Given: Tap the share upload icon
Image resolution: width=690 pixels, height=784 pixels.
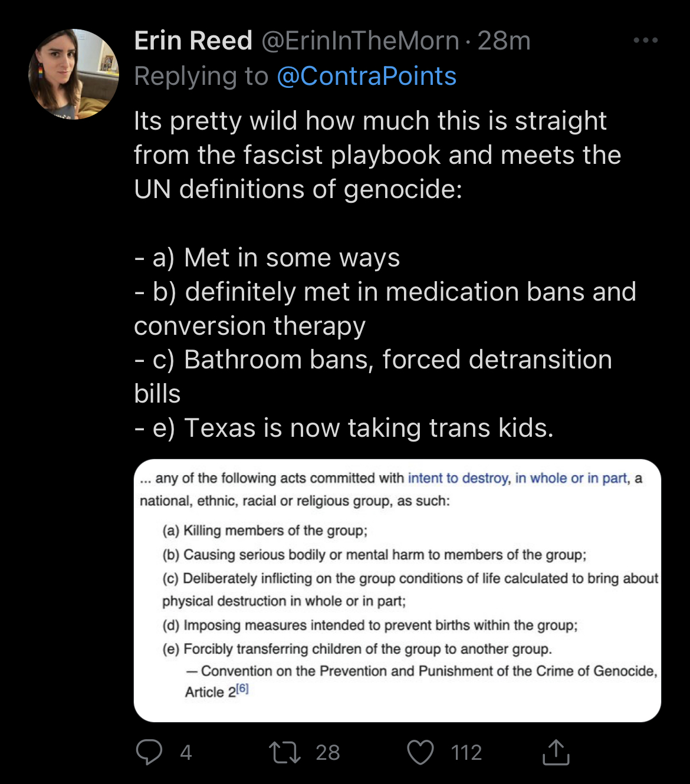Looking at the screenshot, I should pos(556,752).
